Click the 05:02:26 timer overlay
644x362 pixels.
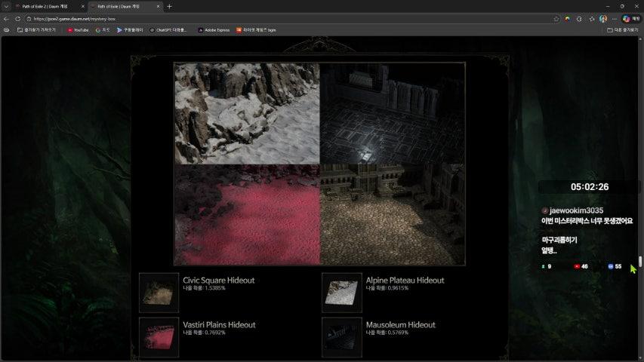590,187
